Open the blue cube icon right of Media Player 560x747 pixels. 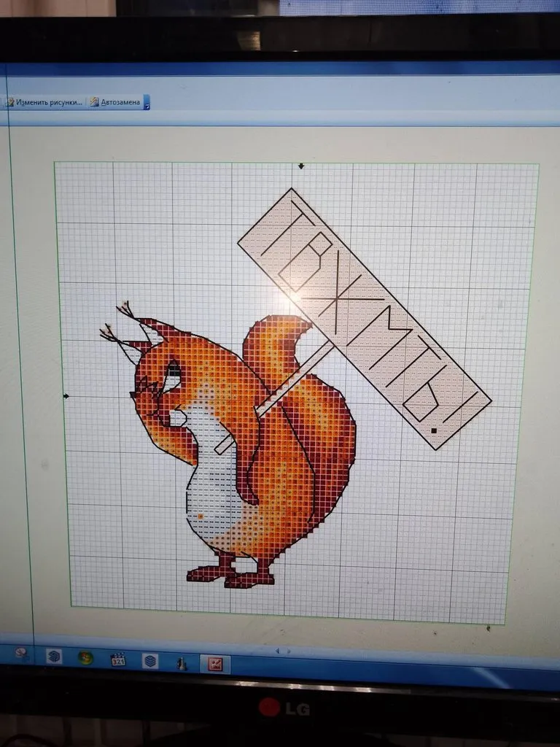click(x=150, y=661)
